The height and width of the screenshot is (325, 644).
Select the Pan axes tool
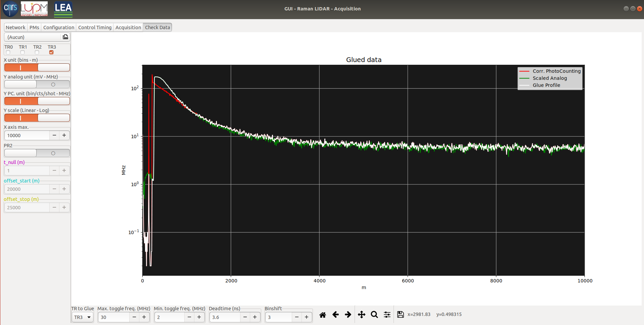coord(361,315)
